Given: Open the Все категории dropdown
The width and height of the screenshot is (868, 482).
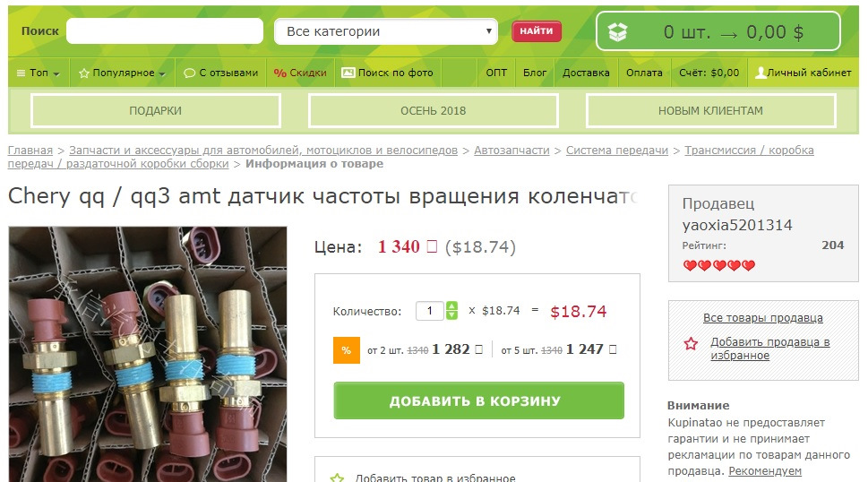Looking at the screenshot, I should tap(386, 31).
